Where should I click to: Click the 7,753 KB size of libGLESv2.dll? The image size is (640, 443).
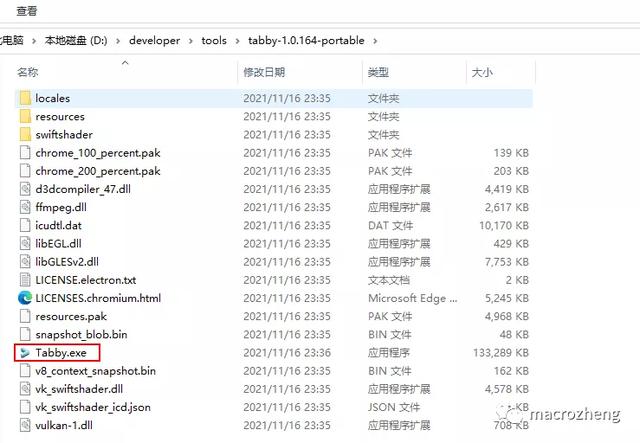pyautogui.click(x=507, y=262)
